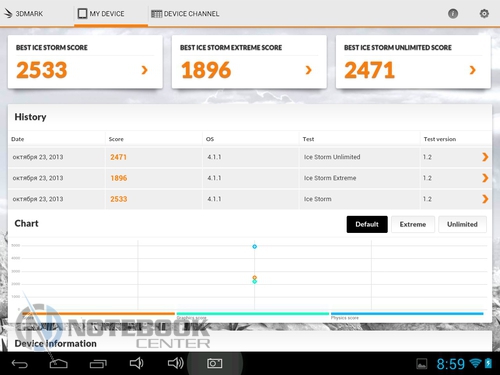Open the Best Ice Storm Unlimited Score card

click(x=413, y=62)
